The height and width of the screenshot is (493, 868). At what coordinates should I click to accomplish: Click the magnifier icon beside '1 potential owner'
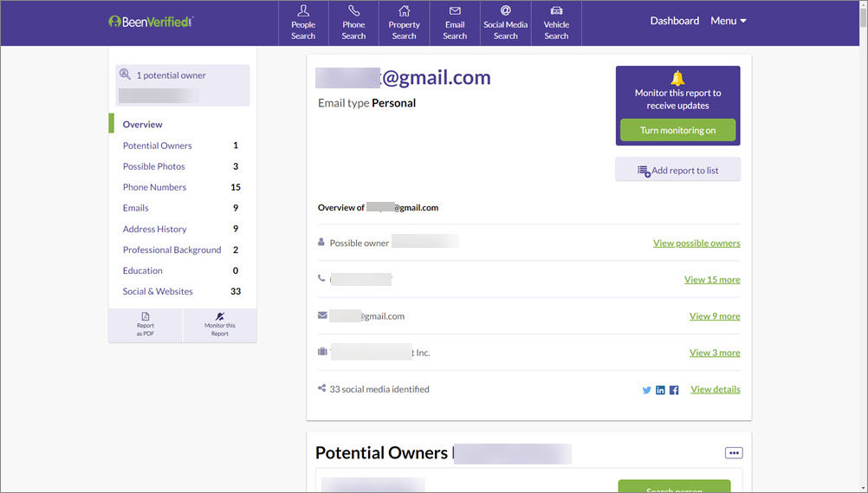[125, 75]
